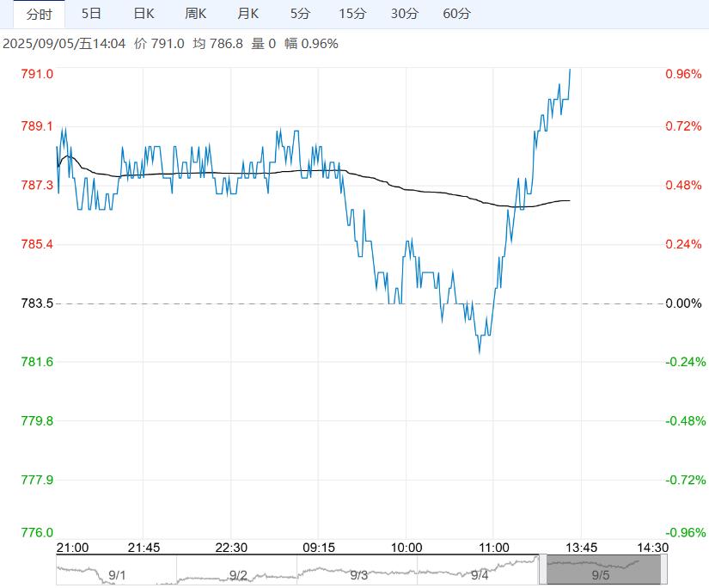Open the 月K monthly candlestick tab
Viewport: 709px width, 588px height.
click(248, 14)
